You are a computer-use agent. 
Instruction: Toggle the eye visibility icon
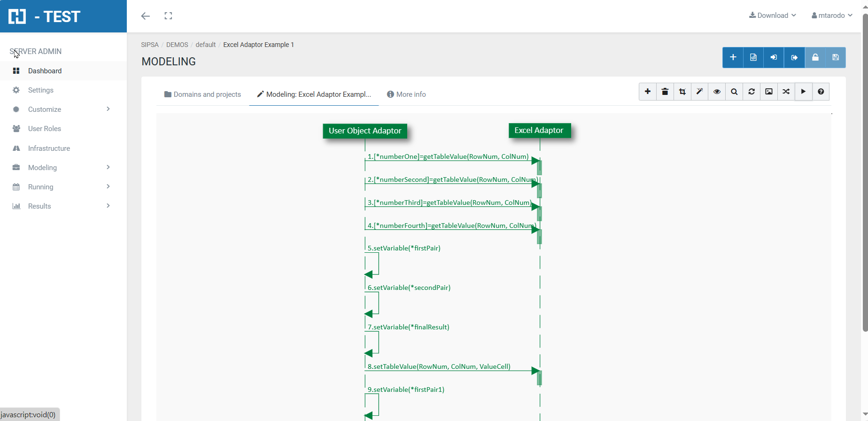[x=717, y=92]
